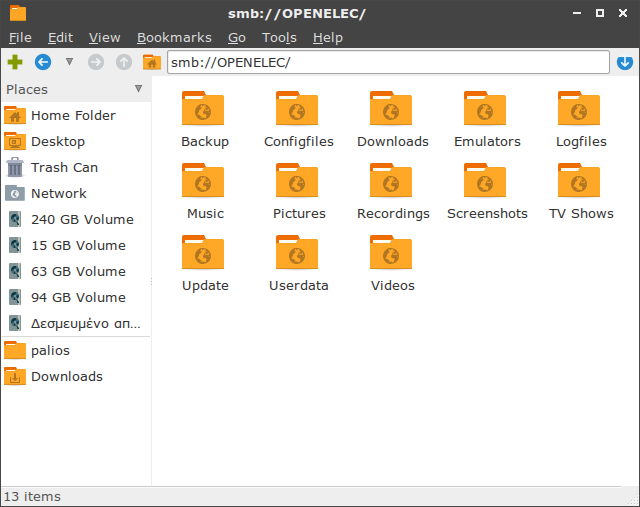Select the Videos share folder icon
Image resolution: width=640 pixels, height=507 pixels.
coord(391,252)
